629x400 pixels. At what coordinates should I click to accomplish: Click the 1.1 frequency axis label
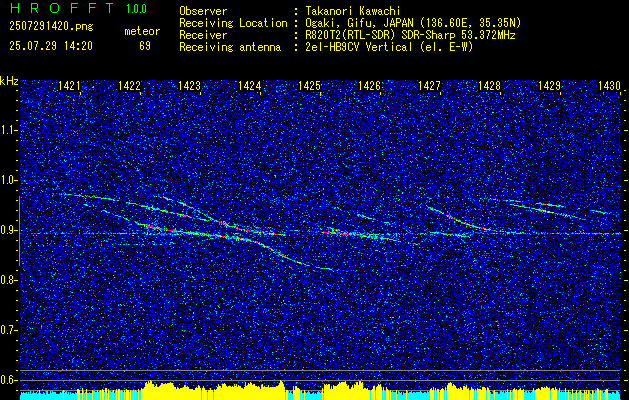(x=8, y=130)
